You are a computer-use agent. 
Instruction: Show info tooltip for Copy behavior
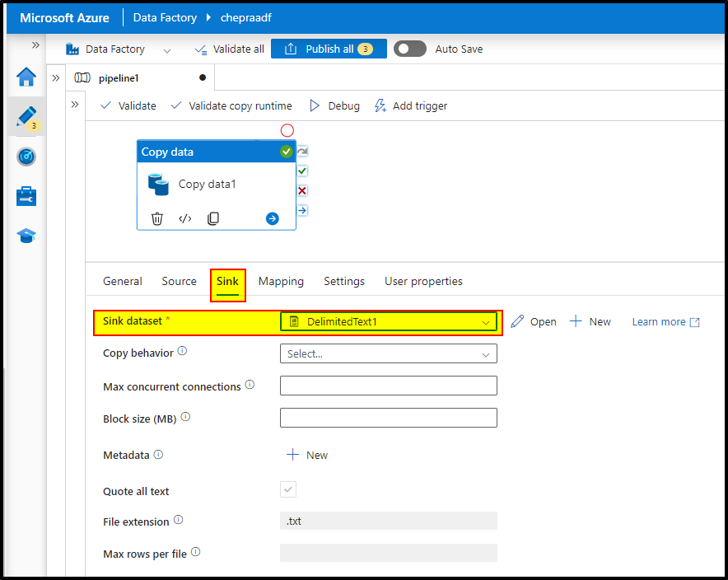click(183, 351)
